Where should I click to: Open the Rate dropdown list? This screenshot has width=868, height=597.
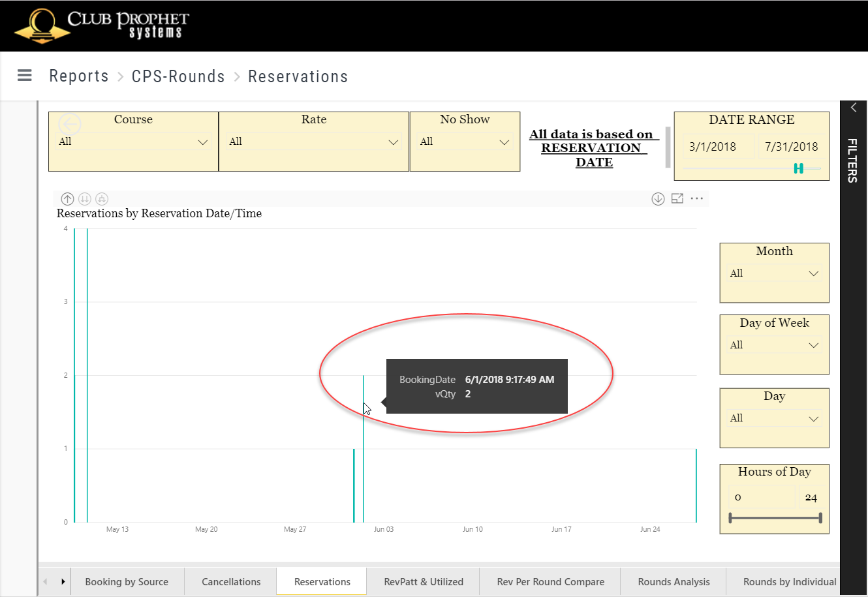point(394,142)
